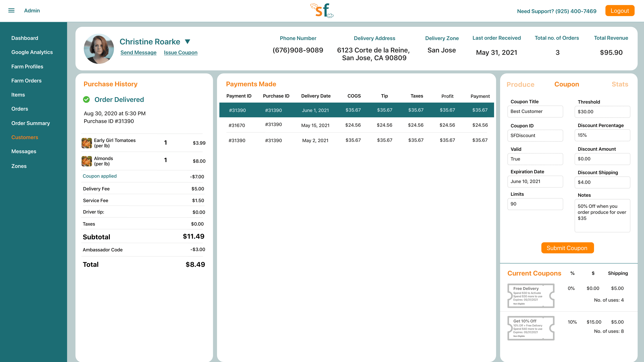The width and height of the screenshot is (644, 362).
Task: Click the Valid input field
Action: click(535, 159)
